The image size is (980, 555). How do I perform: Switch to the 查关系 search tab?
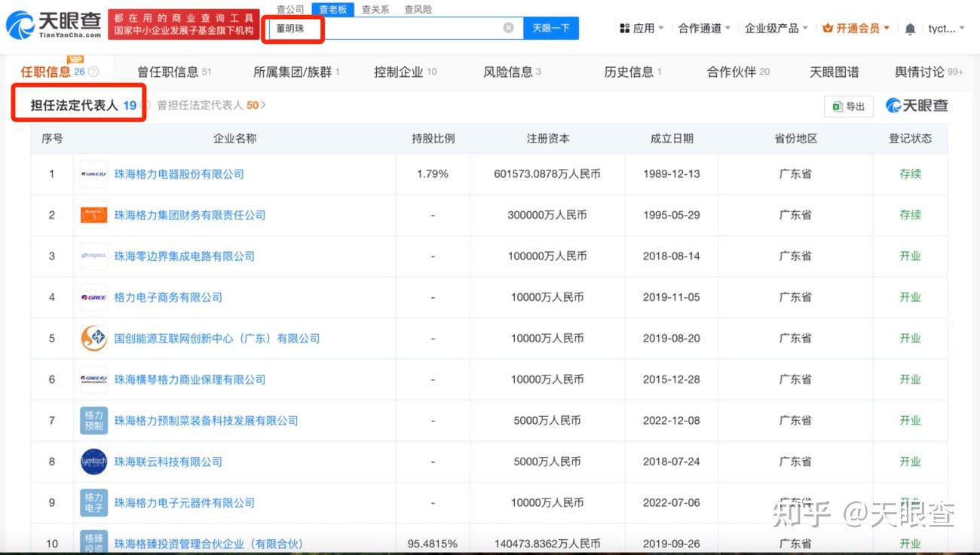(x=375, y=10)
